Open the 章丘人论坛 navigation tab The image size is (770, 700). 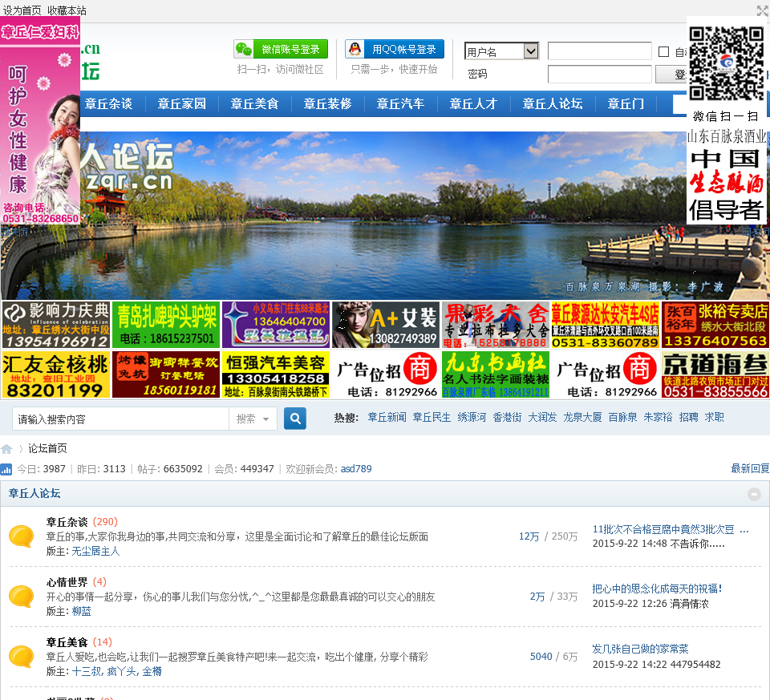[553, 103]
